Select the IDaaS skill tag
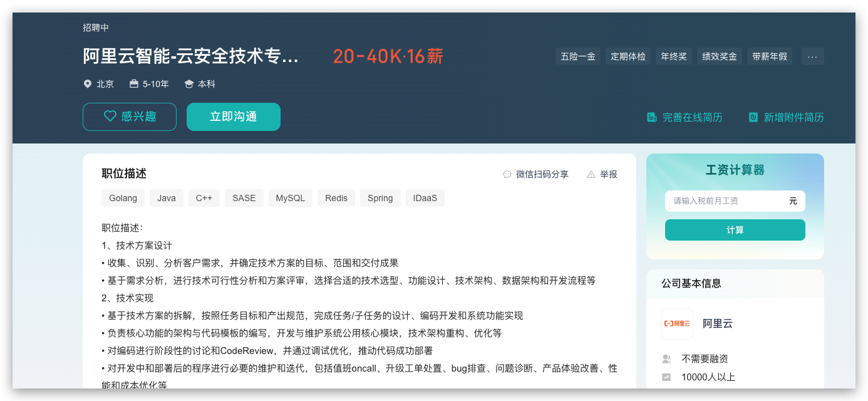The height and width of the screenshot is (401, 868). pos(425,198)
